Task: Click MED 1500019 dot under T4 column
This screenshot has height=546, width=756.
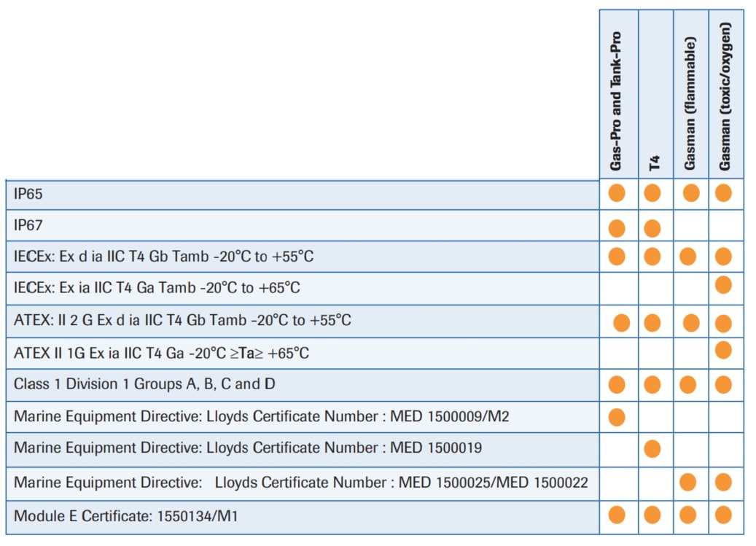Action: click(652, 448)
